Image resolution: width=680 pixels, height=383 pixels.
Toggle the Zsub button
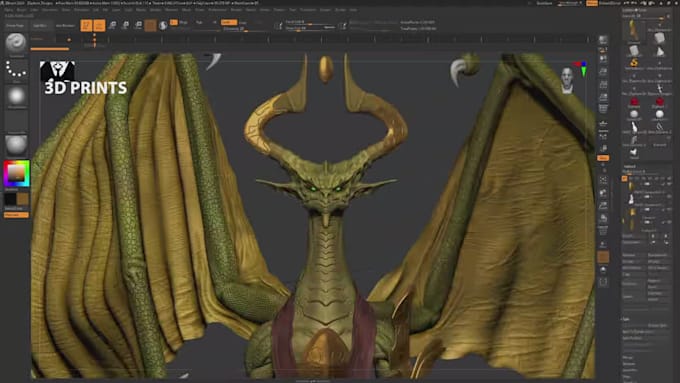243,22
